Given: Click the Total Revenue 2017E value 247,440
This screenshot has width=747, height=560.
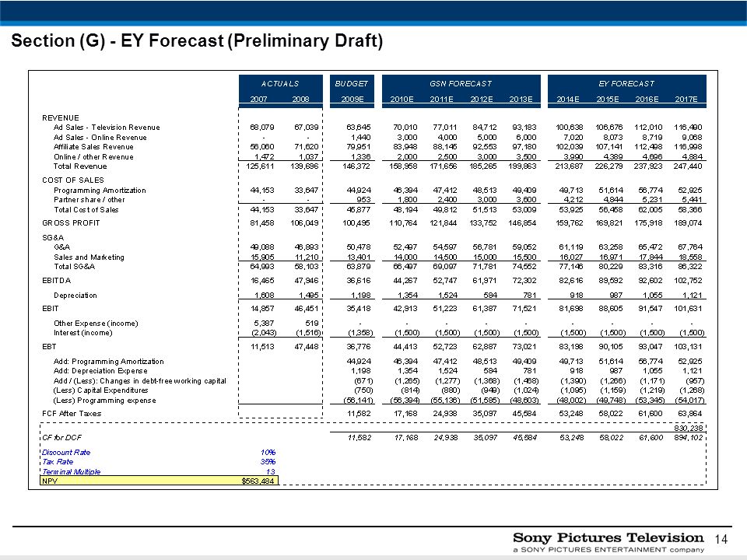Looking at the screenshot, I should [x=688, y=166].
